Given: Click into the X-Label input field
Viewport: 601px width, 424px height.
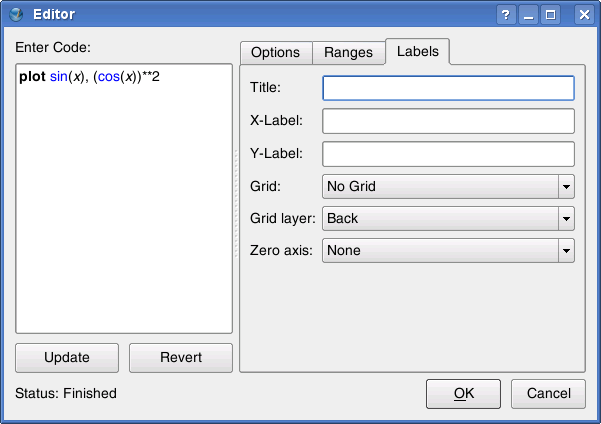Looking at the screenshot, I should (448, 121).
